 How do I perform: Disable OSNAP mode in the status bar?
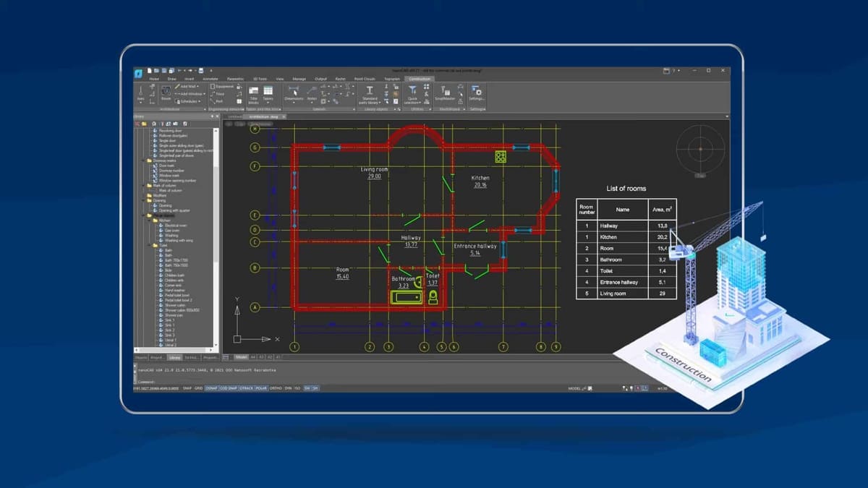point(211,388)
